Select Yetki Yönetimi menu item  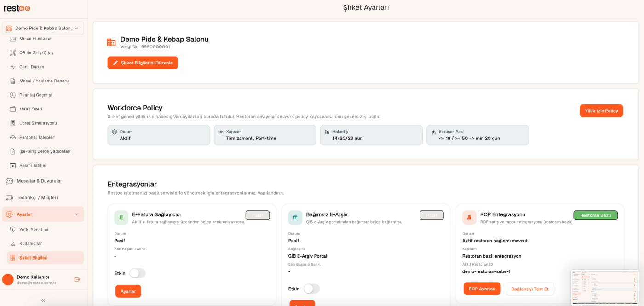point(34,230)
